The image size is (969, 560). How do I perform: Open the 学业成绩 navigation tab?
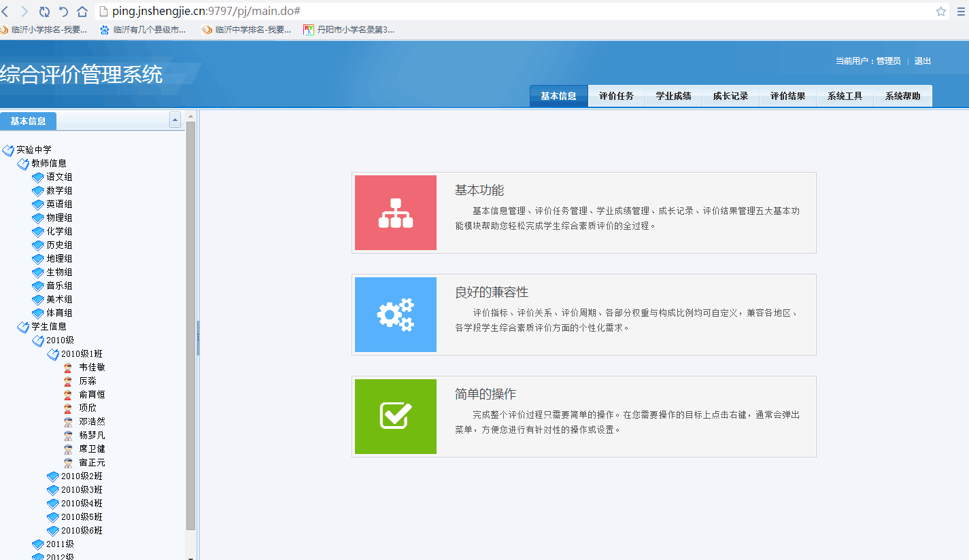(673, 96)
